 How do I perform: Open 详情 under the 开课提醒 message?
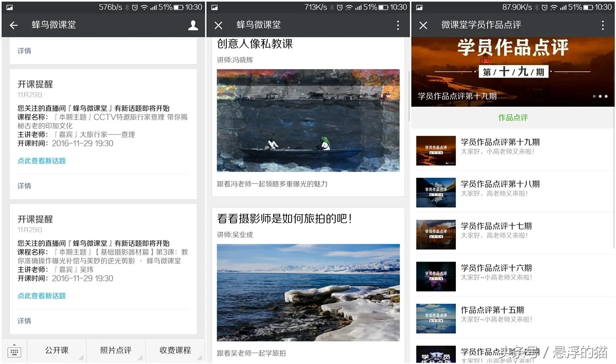click(x=24, y=186)
